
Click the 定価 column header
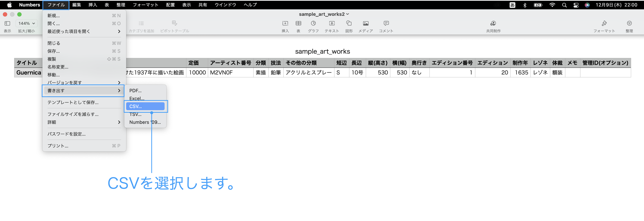tap(197, 63)
